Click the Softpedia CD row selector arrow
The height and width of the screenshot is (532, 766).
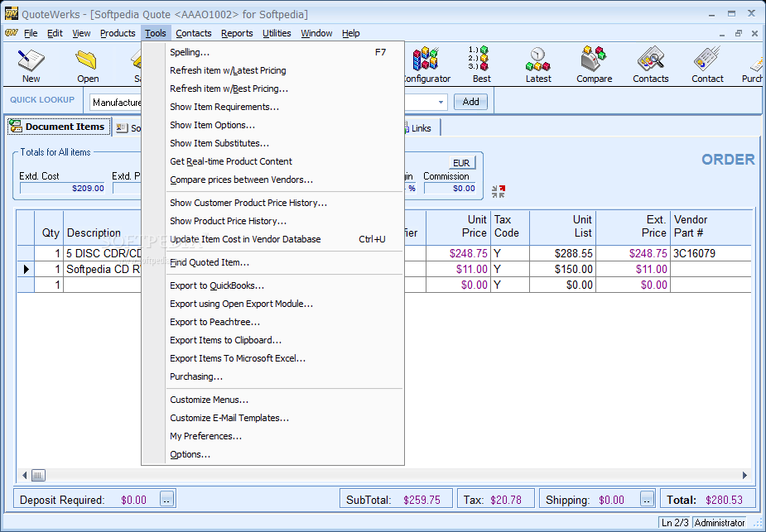click(x=26, y=269)
